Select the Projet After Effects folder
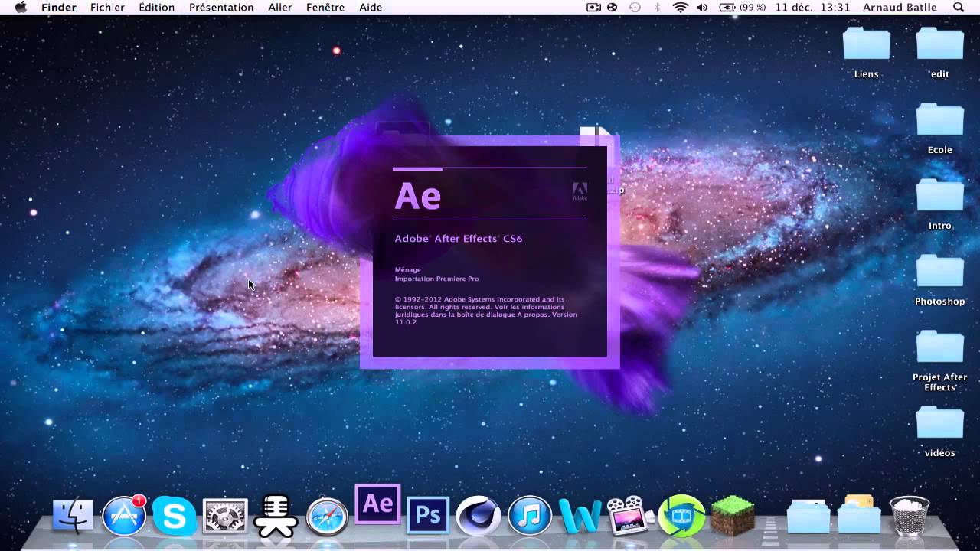Screen dimensions: 980x551 (x=939, y=360)
